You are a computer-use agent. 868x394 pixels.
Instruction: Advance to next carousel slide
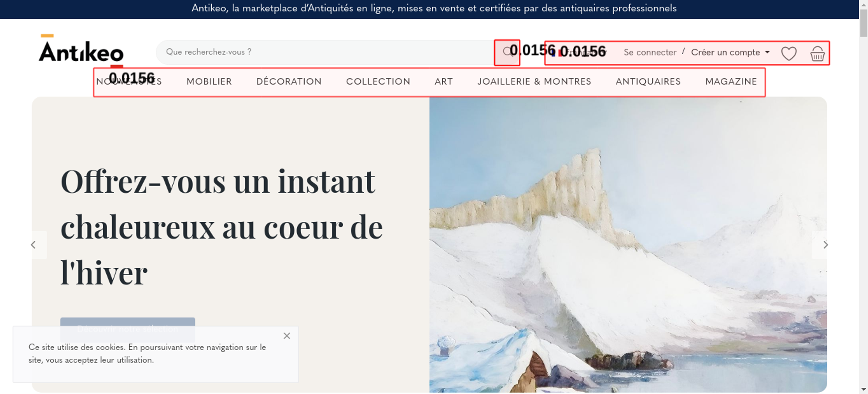click(x=825, y=245)
